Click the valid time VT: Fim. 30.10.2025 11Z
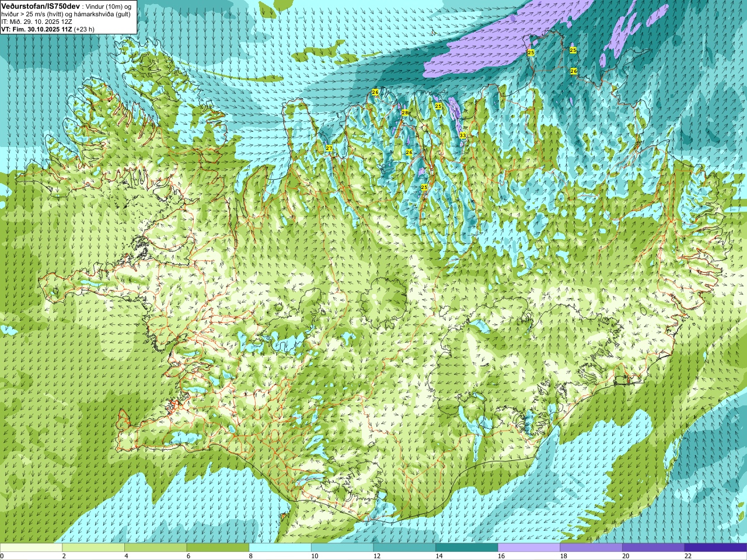747x560 pixels. (x=37, y=29)
